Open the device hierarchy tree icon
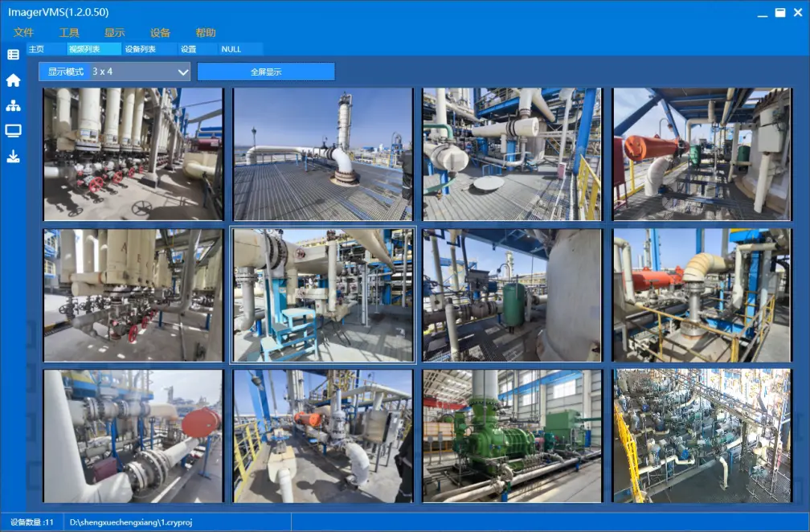The width and height of the screenshot is (810, 532). coord(13,105)
